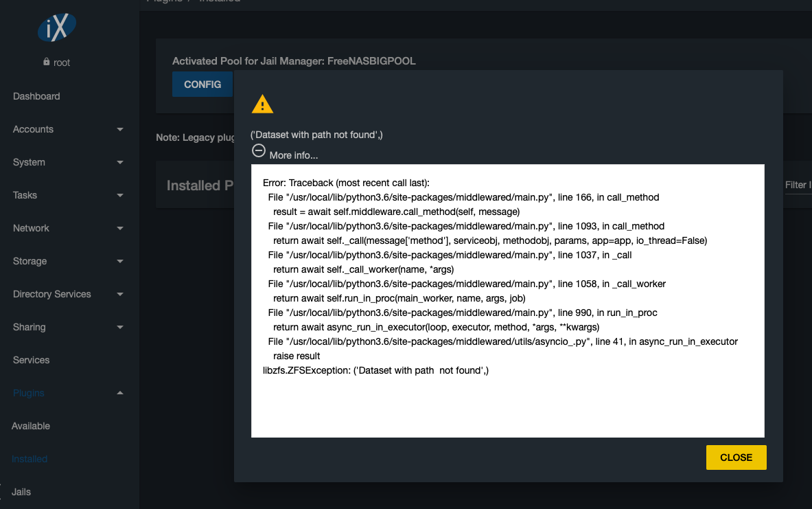The image size is (812, 509).
Task: Collapse the Plugins menu arrow
Action: click(120, 393)
